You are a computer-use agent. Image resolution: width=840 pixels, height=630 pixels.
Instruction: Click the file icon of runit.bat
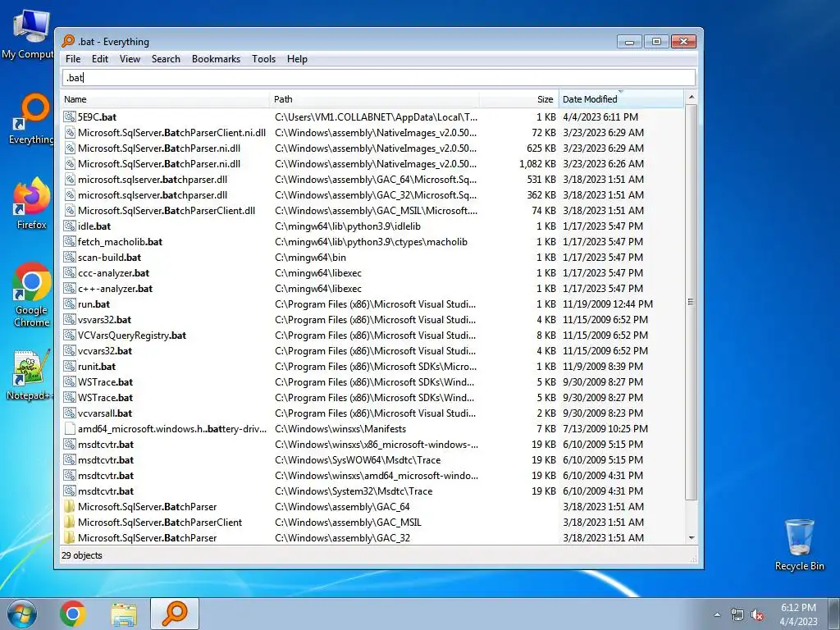[x=70, y=366]
